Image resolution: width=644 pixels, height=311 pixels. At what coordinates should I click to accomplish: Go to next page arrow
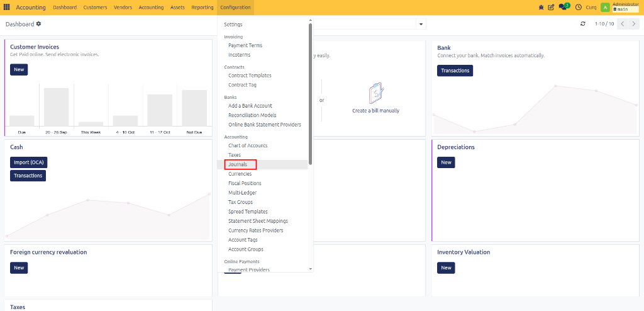click(634, 24)
